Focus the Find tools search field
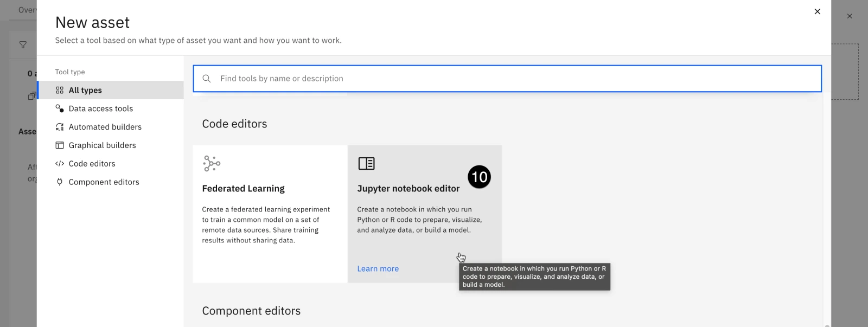Image resolution: width=868 pixels, height=327 pixels. pyautogui.click(x=507, y=79)
